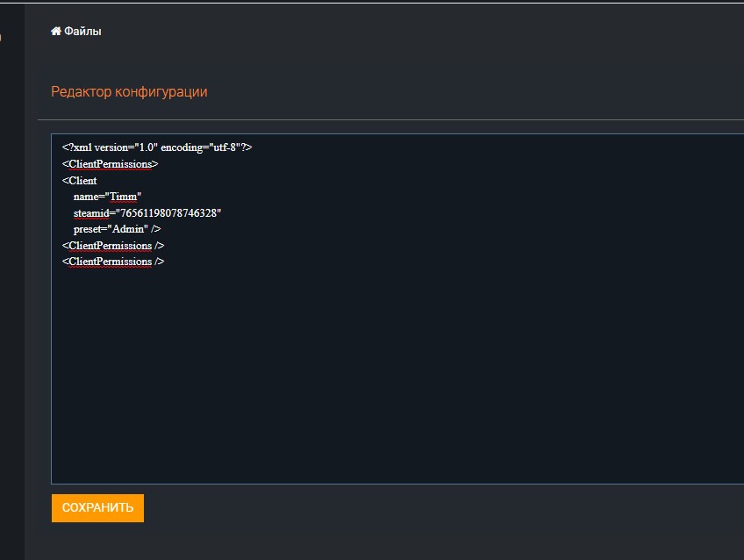Click the encoding "utf-8" value
The width and height of the screenshot is (744, 560).
pos(225,147)
